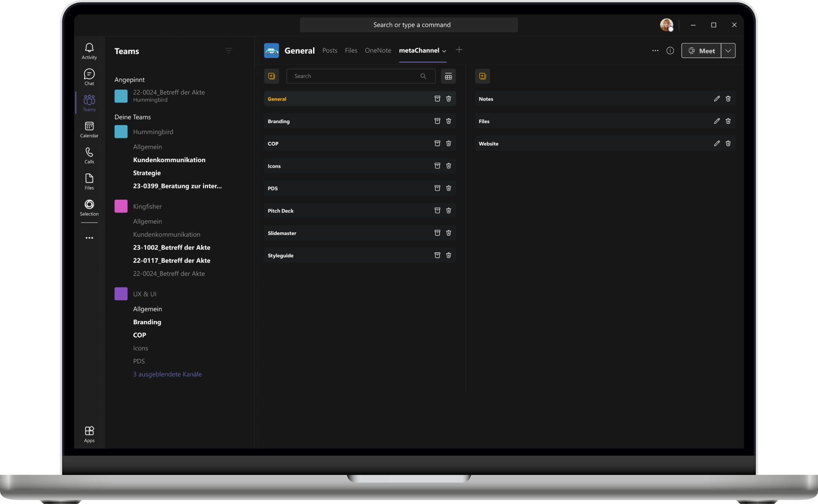
Task: Select the Kingfisher team
Action: point(147,206)
